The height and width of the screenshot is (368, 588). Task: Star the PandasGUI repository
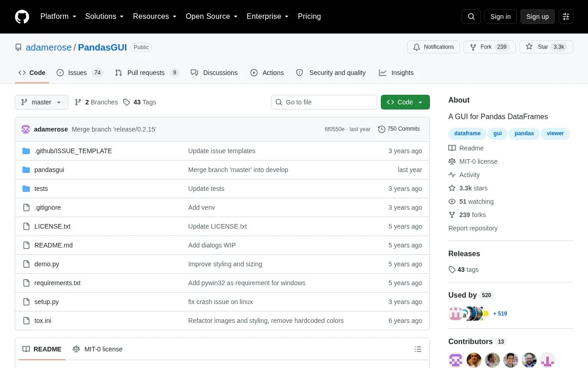coord(546,47)
